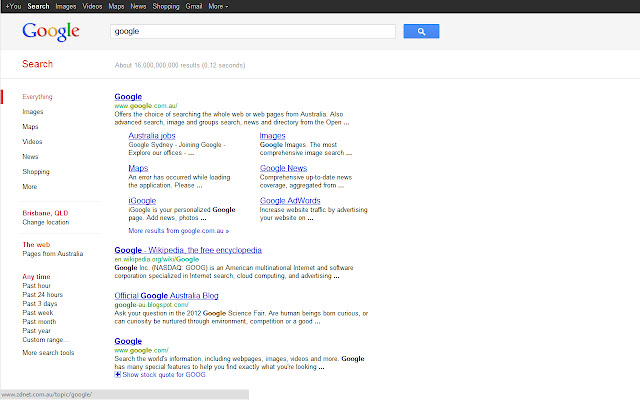Click Brisbane, QLD location text

[x=45, y=213]
